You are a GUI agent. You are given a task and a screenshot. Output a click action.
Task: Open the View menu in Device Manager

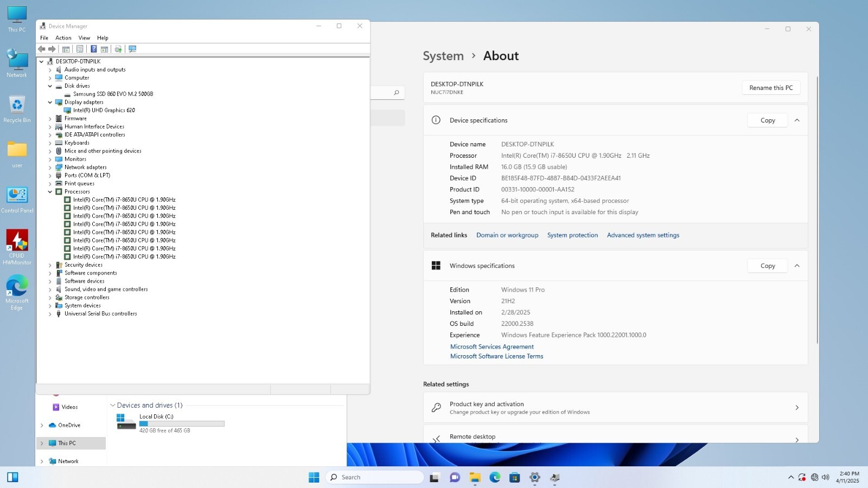click(x=84, y=38)
